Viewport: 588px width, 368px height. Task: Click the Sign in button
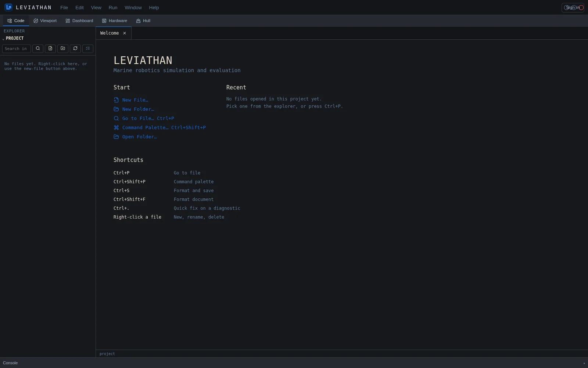click(573, 7)
